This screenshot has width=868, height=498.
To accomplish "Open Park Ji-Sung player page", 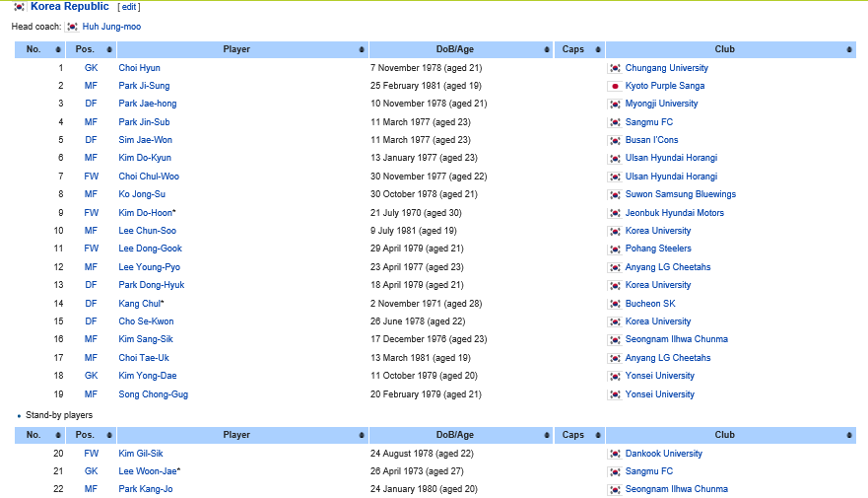I will point(144,87).
